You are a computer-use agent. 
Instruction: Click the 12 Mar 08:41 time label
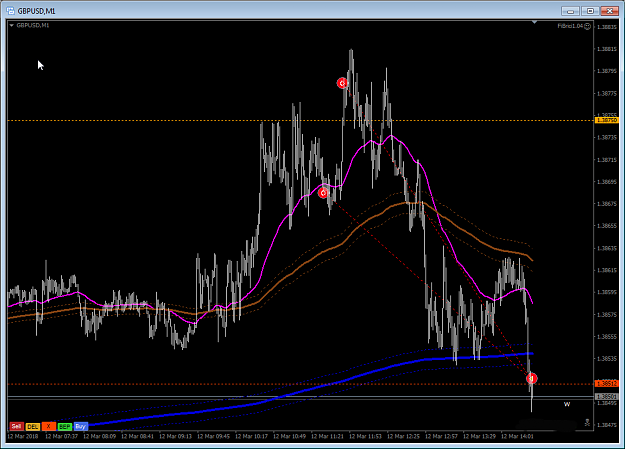click(137, 436)
